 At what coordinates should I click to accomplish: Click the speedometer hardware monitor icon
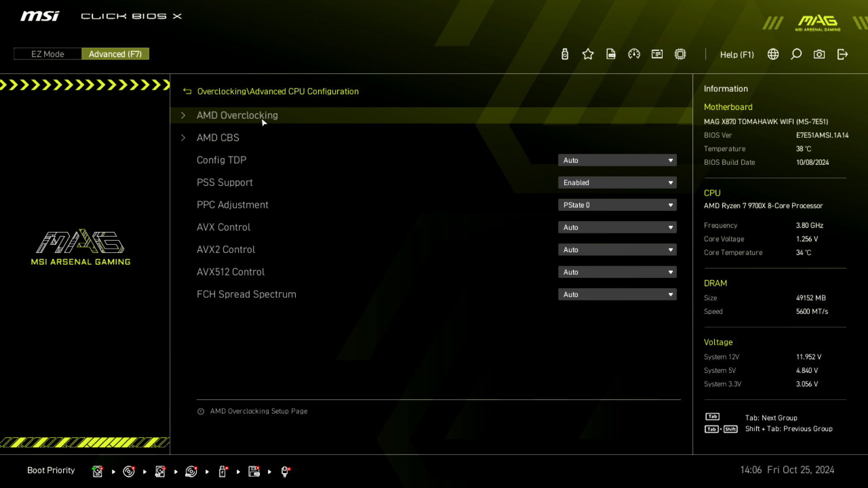coord(634,54)
